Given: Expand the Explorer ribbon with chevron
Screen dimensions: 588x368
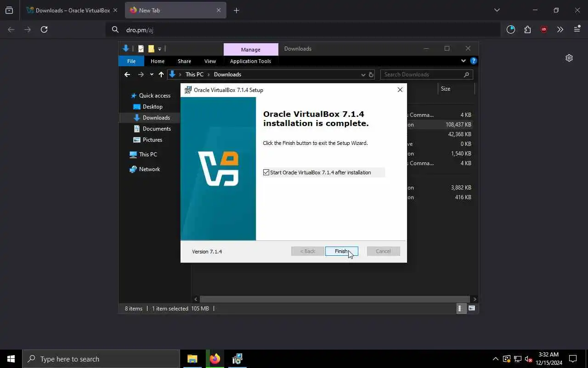Looking at the screenshot, I should click(x=463, y=61).
